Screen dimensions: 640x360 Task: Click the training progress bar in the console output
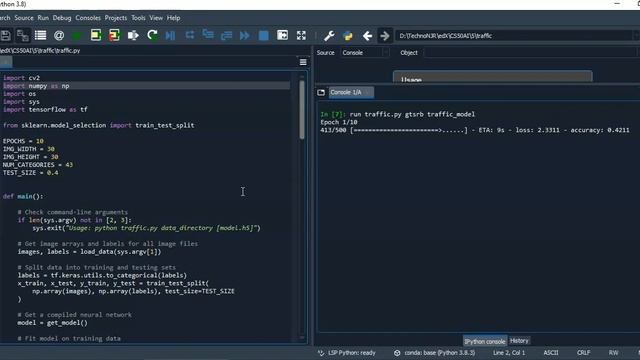(409, 130)
